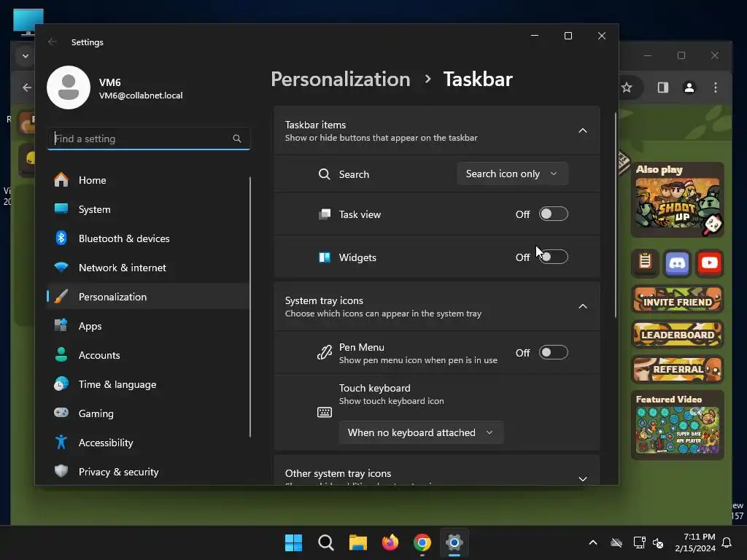Viewport: 747px width, 560px height.
Task: Click taskbar Search magnifier icon
Action: (x=326, y=542)
